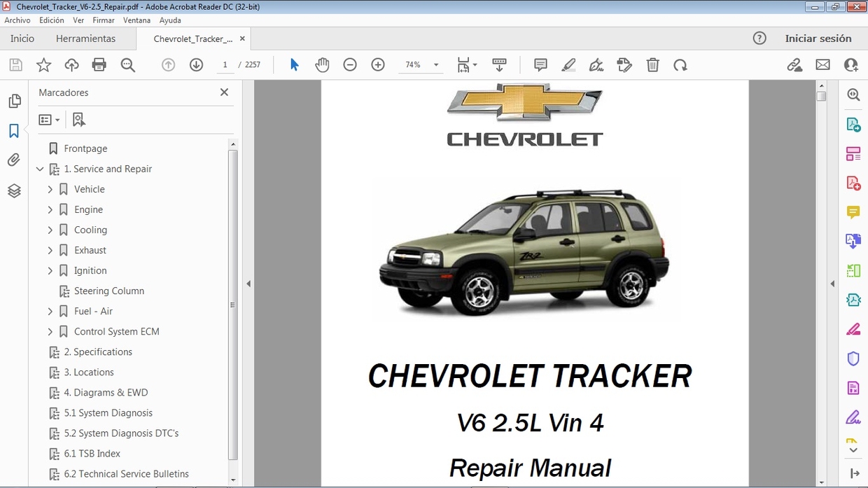Zoom in with the plus icon
Image resolution: width=868 pixels, height=488 pixels.
378,65
